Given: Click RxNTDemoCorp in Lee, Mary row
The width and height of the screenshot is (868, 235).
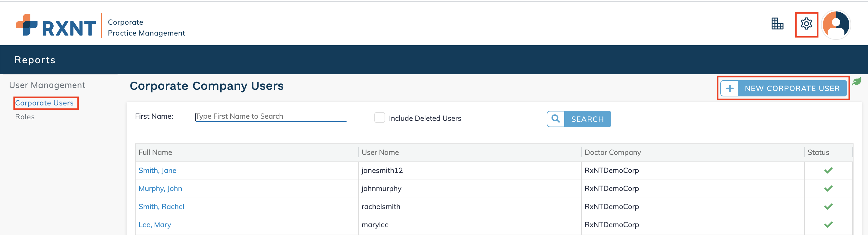Looking at the screenshot, I should tap(612, 224).
